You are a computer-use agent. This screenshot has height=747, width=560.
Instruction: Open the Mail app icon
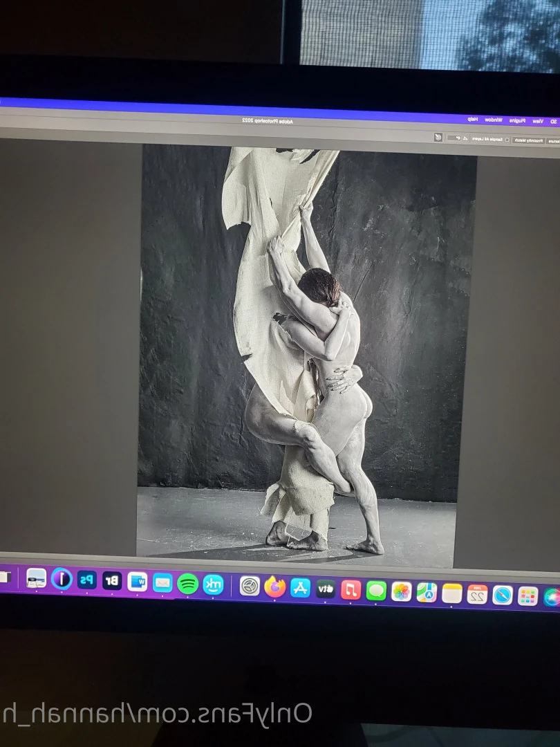(x=162, y=583)
